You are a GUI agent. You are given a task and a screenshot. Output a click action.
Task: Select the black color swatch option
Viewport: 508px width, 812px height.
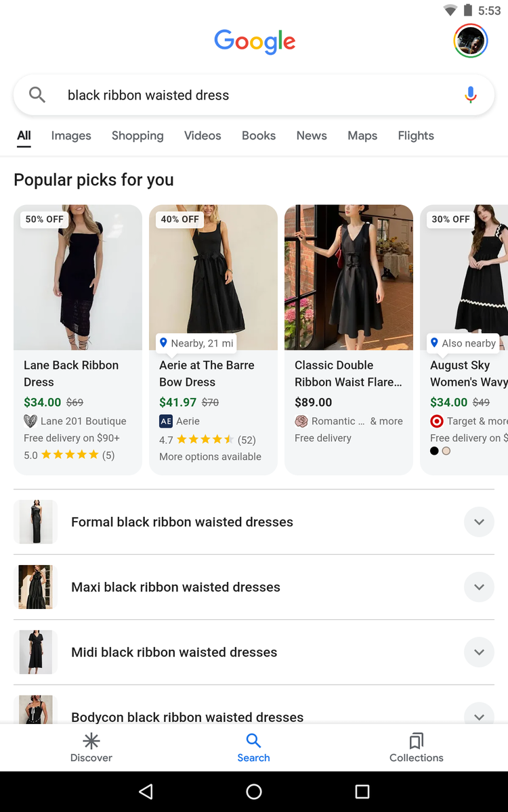point(434,451)
